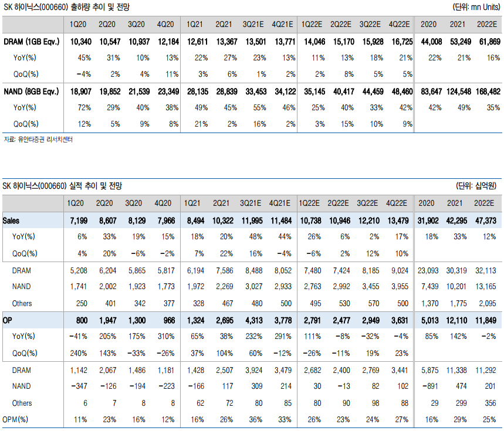Viewport: 504px width, 431px height.
Task: Click NAND OP value -347
Action: tap(79, 386)
